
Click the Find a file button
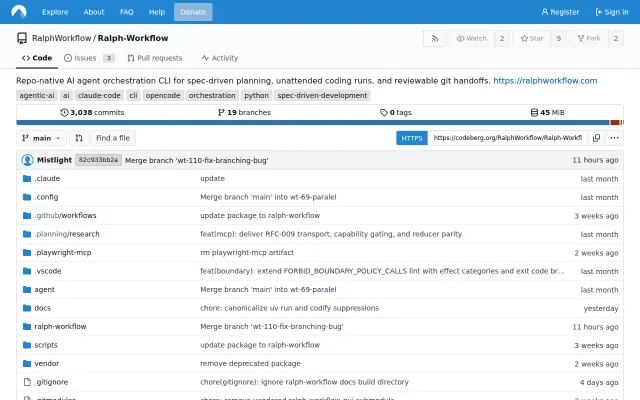coord(113,138)
